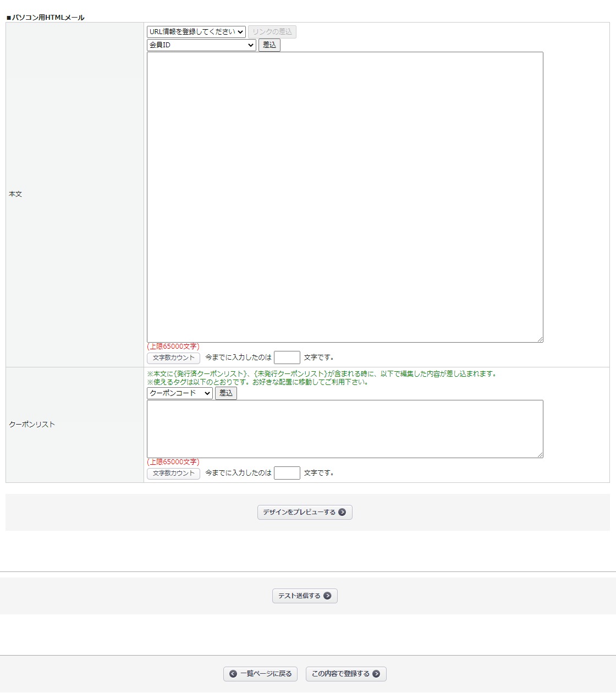Click 差込 button next to クーポンコード
Image resolution: width=616 pixels, height=693 pixels.
226,393
